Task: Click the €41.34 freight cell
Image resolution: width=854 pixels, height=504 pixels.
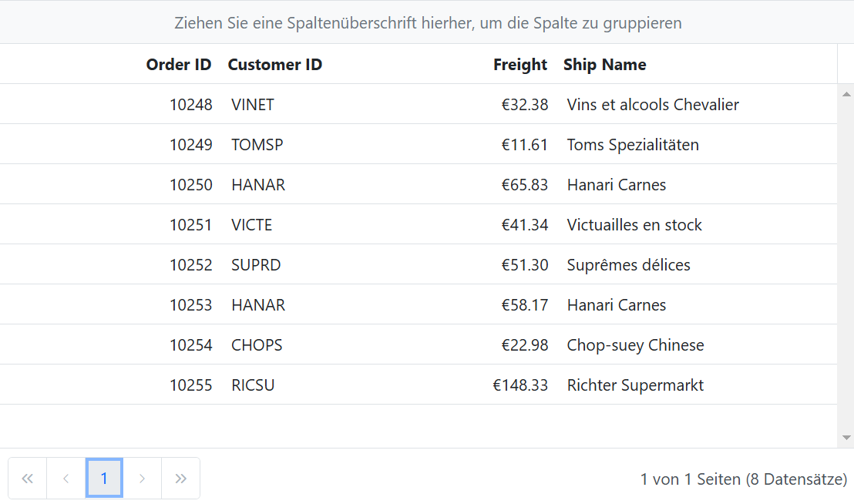Action: point(524,225)
